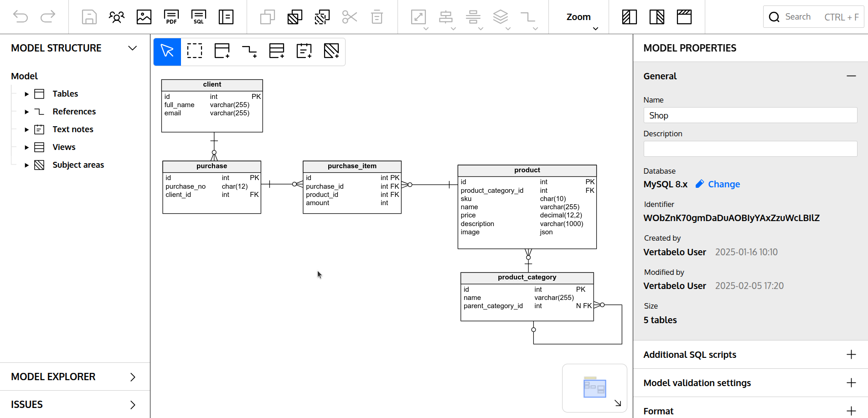Screen dimensions: 868x418
Task: Choose the Add text note tool
Action: [304, 51]
